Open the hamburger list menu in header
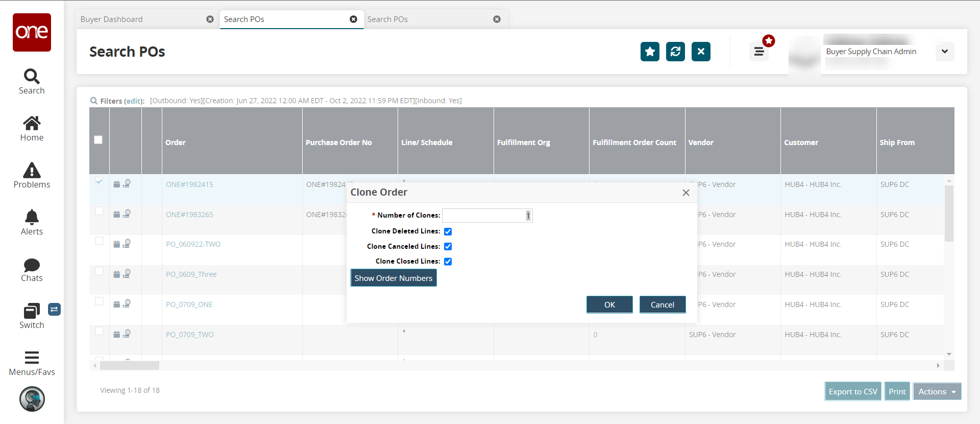 coord(759,52)
